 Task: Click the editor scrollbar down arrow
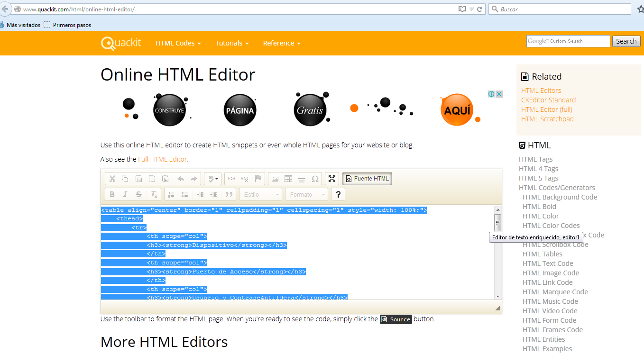(497, 296)
